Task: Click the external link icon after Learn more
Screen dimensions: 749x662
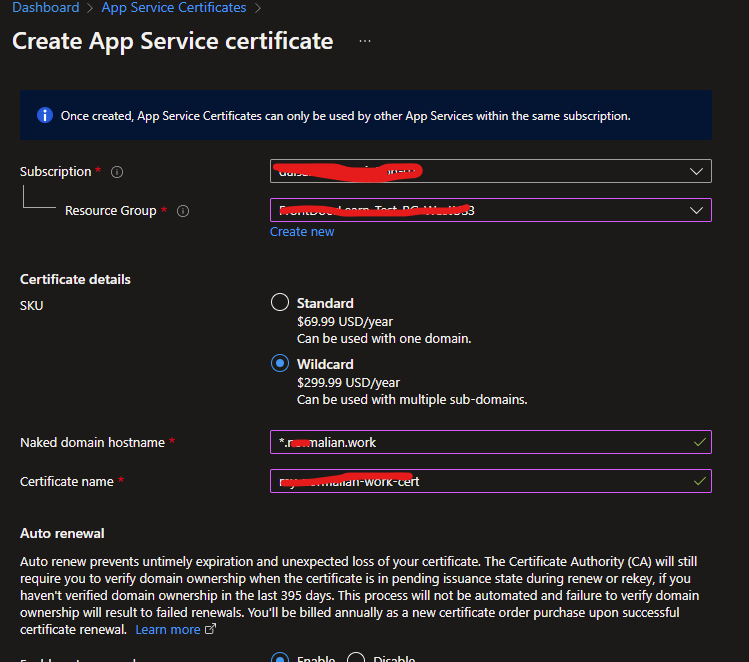Action: coord(210,630)
